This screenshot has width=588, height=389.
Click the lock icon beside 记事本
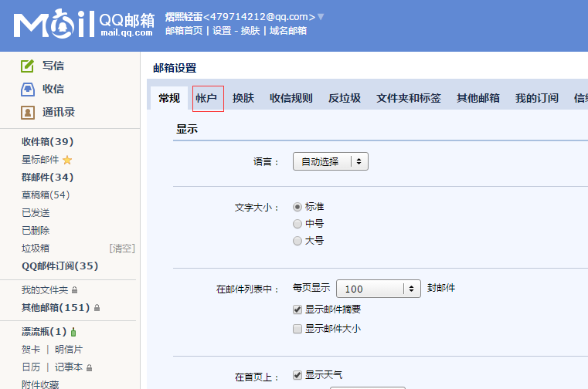(89, 368)
